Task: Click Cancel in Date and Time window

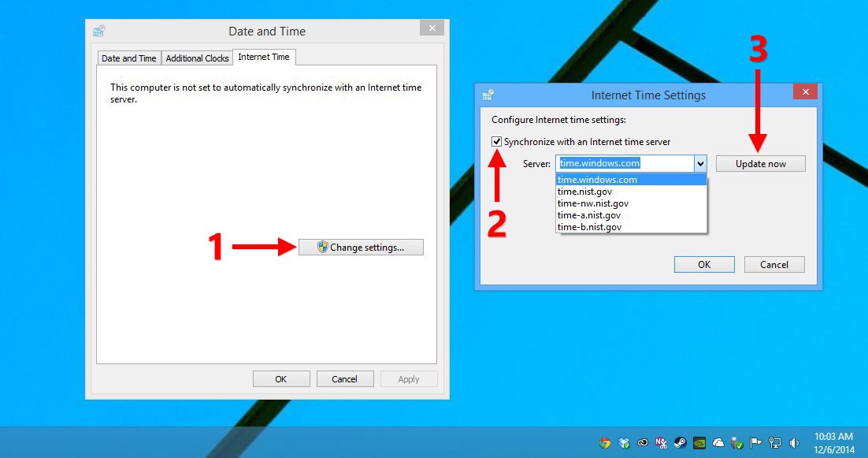Action: [x=345, y=379]
